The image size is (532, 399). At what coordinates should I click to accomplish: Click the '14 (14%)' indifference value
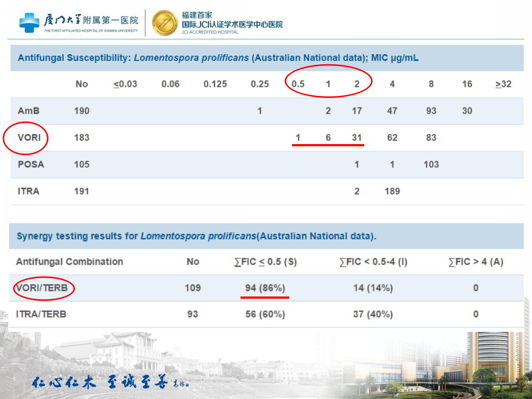[x=373, y=288]
